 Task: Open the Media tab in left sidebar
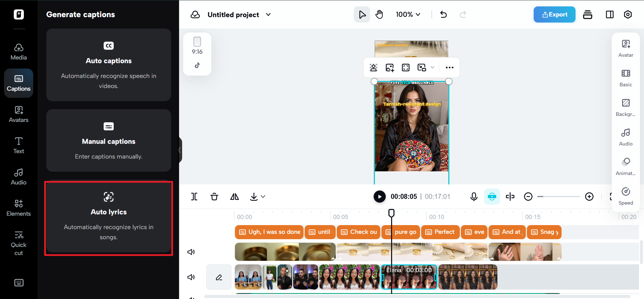click(x=19, y=52)
